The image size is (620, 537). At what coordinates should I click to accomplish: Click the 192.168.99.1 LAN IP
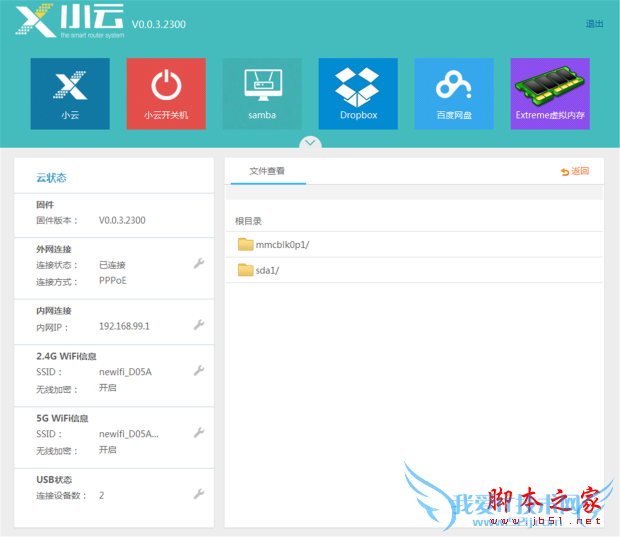coord(124,326)
